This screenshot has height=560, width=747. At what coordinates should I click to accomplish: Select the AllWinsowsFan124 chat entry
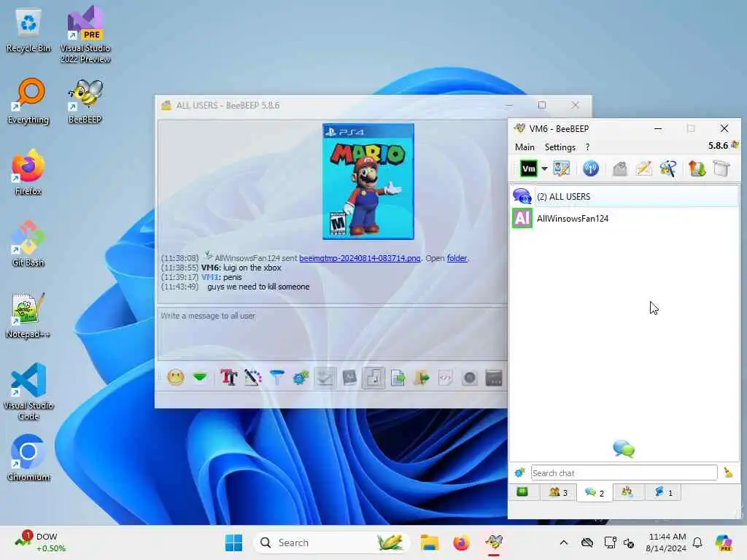[624, 218]
